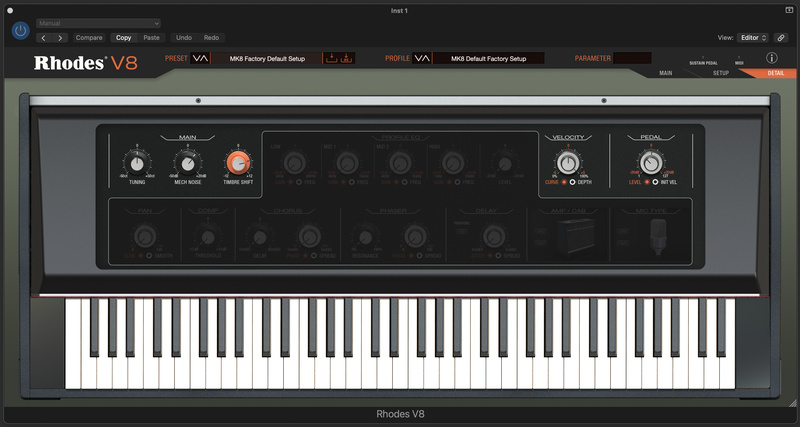Image resolution: width=800 pixels, height=427 pixels.
Task: Select FREQ radio under MID 1 band
Action: click(353, 182)
